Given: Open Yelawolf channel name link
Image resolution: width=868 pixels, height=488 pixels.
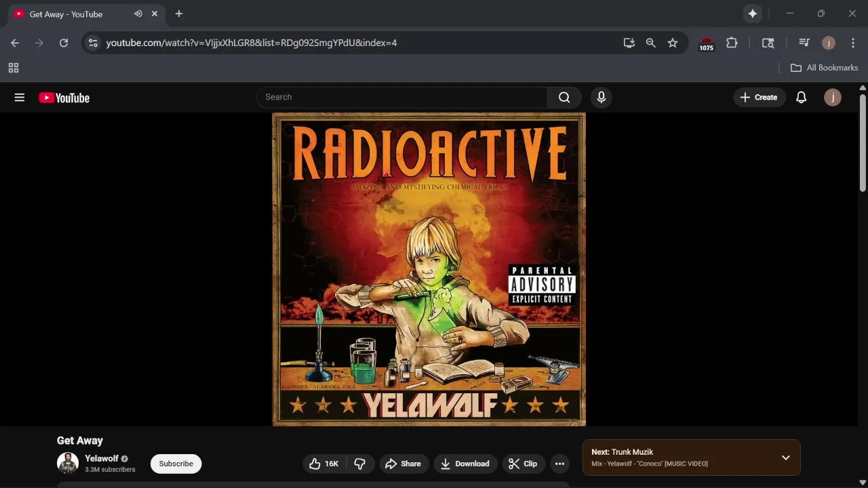Looking at the screenshot, I should [x=102, y=458].
